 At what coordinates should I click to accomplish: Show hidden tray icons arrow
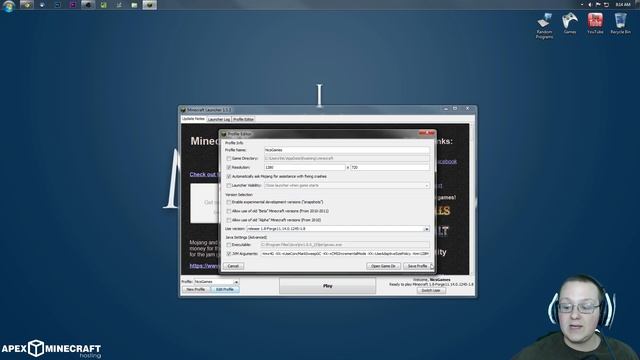pos(582,4)
